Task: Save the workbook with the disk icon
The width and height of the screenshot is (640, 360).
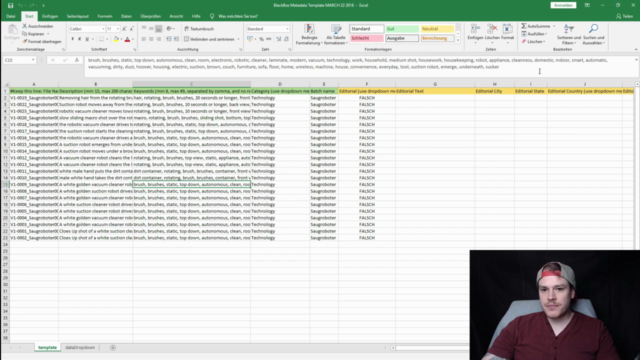Action: coord(11,5)
